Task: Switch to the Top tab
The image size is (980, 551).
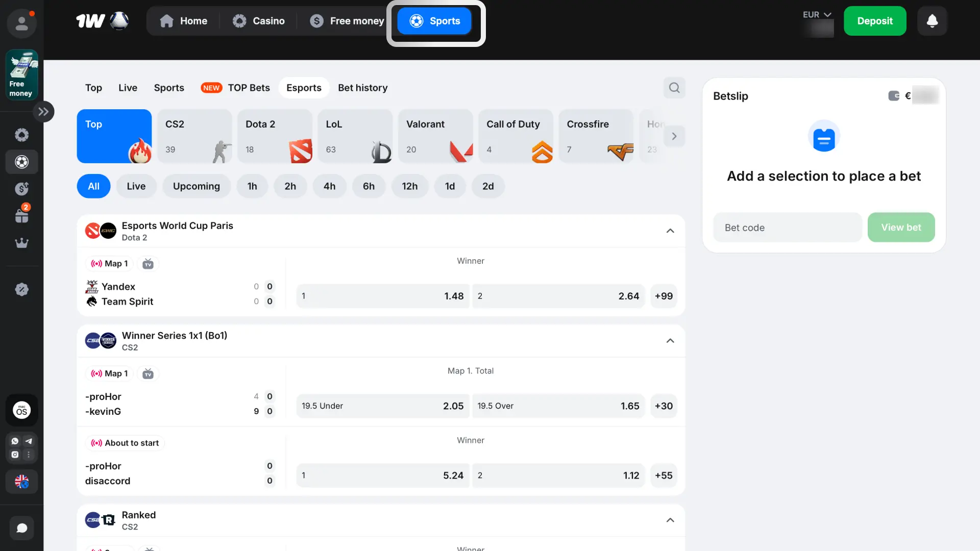Action: tap(93, 88)
